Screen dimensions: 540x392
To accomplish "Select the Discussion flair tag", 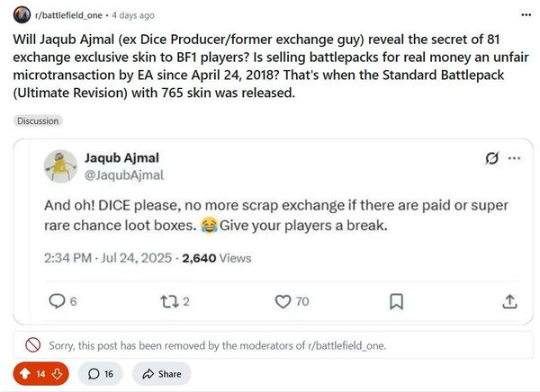I will coord(39,120).
